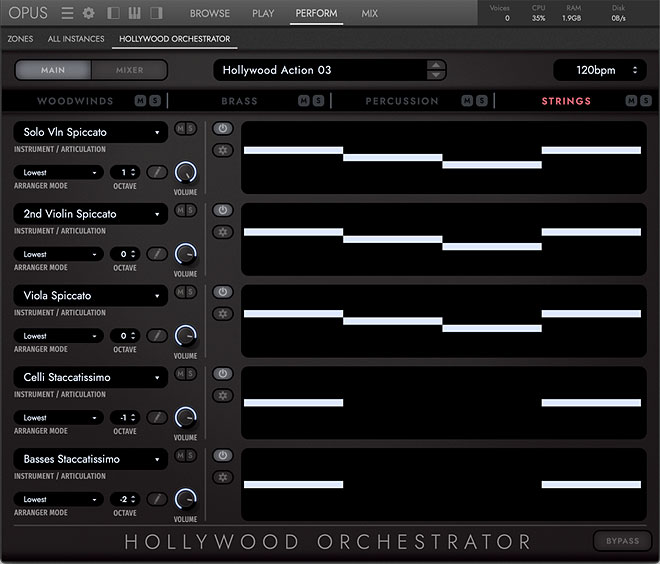
Task: Open pattern settings for Solo Vln Spiccato
Action: tap(223, 150)
